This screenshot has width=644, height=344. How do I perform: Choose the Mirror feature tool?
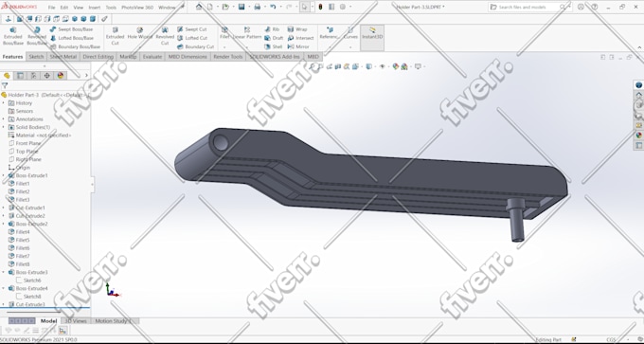click(x=298, y=46)
